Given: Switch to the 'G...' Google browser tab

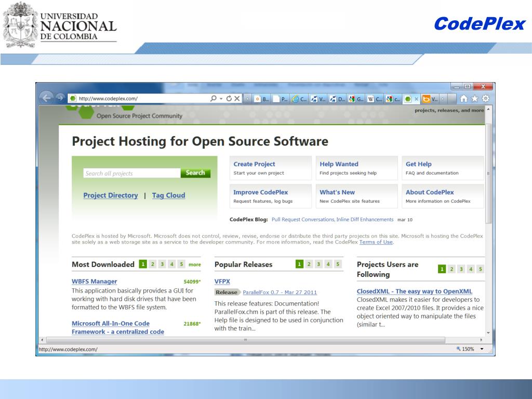Looking at the screenshot, I should 356,99.
